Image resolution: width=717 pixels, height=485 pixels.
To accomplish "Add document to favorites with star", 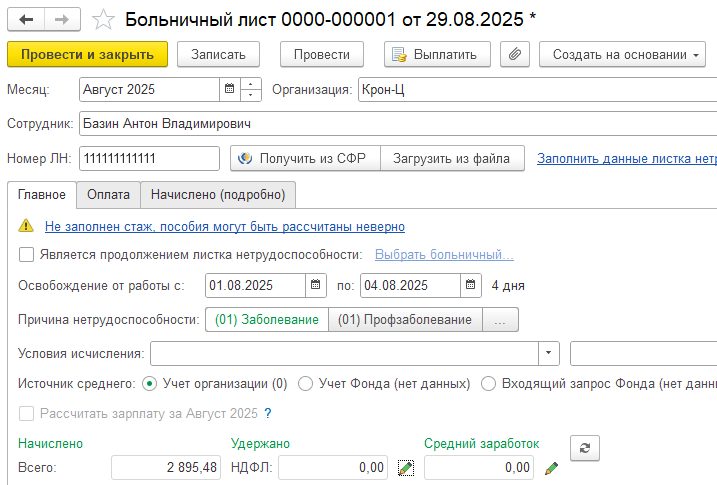I will click(102, 19).
